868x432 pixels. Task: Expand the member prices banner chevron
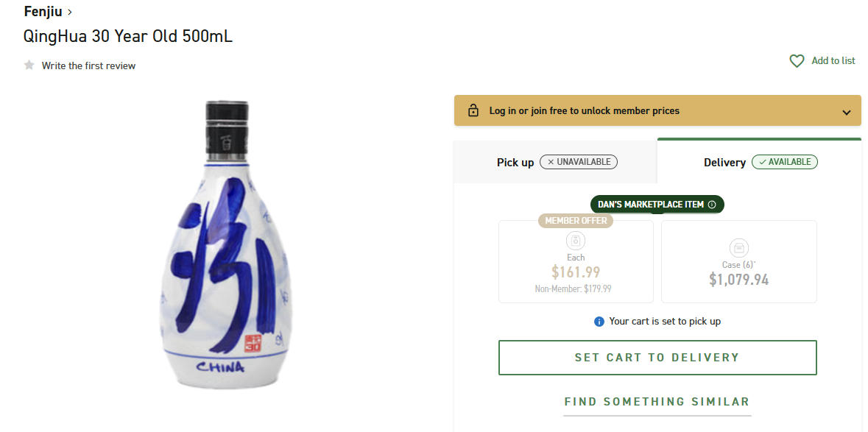click(x=847, y=113)
